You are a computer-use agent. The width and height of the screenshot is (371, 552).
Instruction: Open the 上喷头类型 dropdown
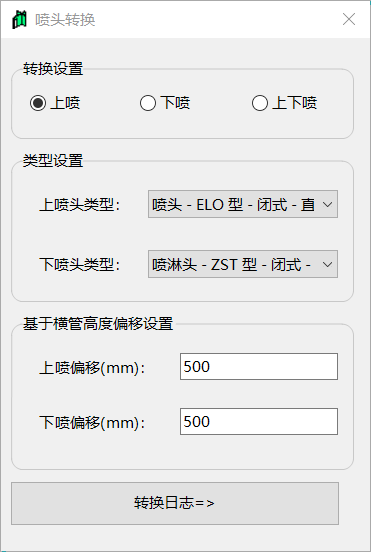coord(243,204)
